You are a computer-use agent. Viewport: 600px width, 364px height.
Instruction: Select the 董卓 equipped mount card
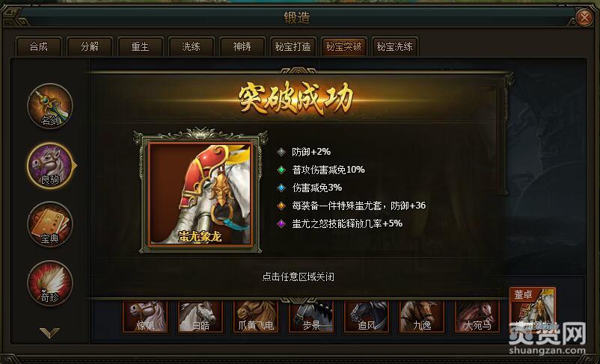point(532,309)
